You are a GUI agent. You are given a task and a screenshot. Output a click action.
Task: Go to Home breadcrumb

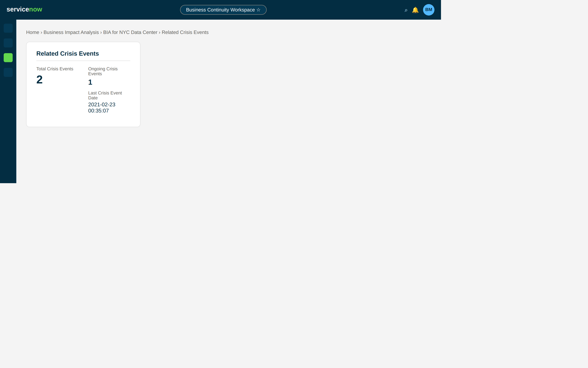[32, 32]
